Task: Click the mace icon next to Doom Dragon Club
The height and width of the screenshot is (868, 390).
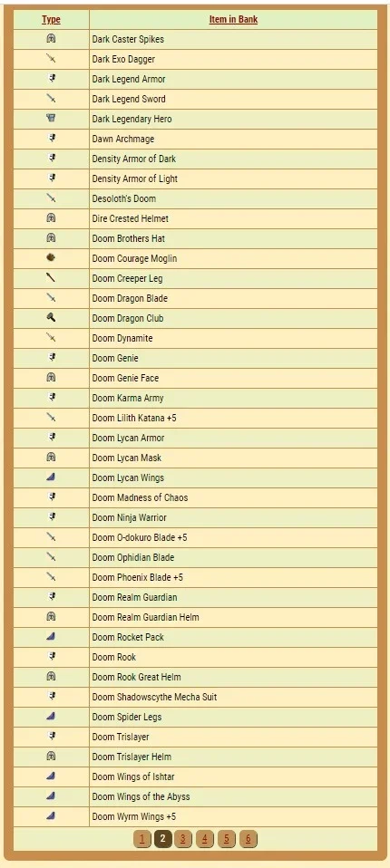Action: click(x=51, y=318)
